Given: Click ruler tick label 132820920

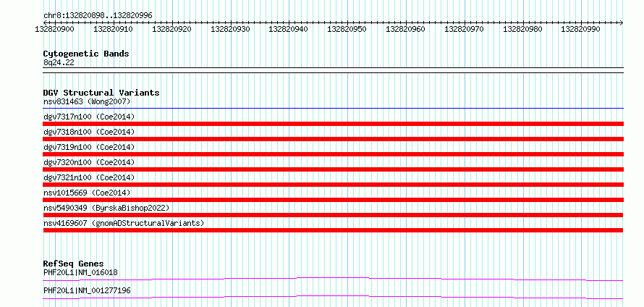Looking at the screenshot, I should (x=171, y=29).
